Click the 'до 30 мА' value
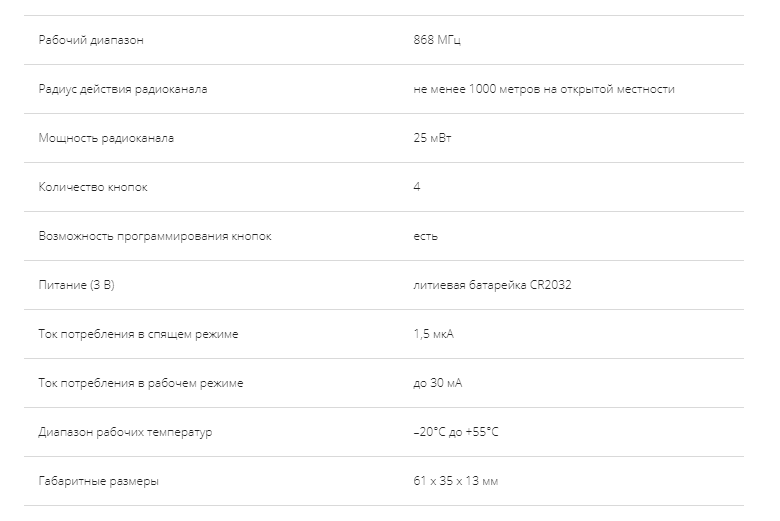Viewport: 780px width, 521px height. (437, 384)
